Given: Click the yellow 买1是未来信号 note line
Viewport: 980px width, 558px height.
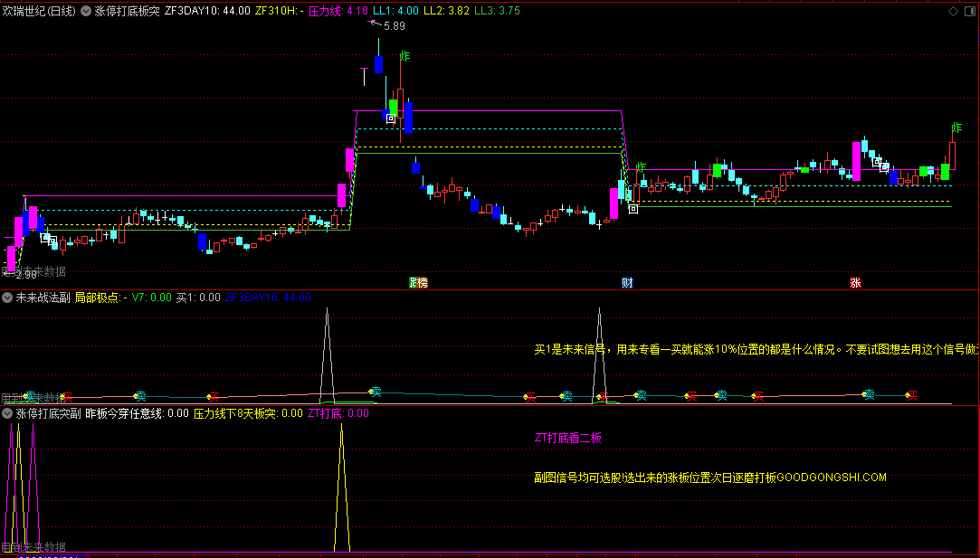Looking at the screenshot, I should (756, 349).
